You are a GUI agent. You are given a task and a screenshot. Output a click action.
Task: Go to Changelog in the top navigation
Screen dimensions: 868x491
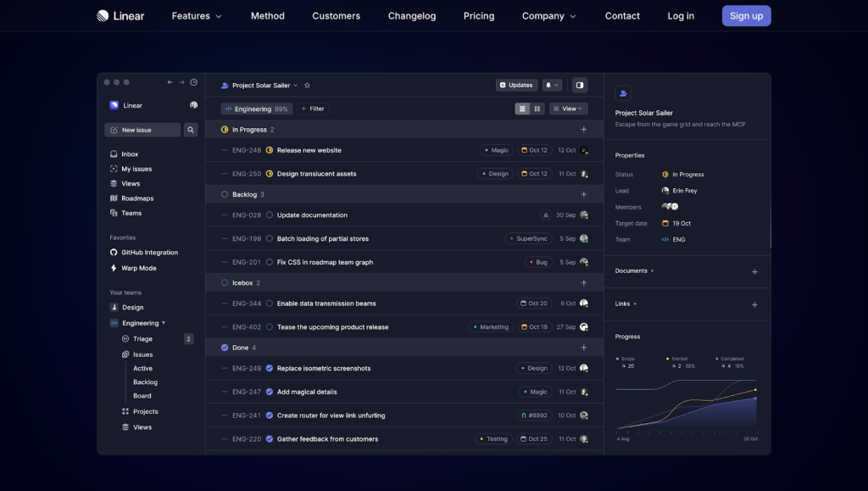point(412,16)
